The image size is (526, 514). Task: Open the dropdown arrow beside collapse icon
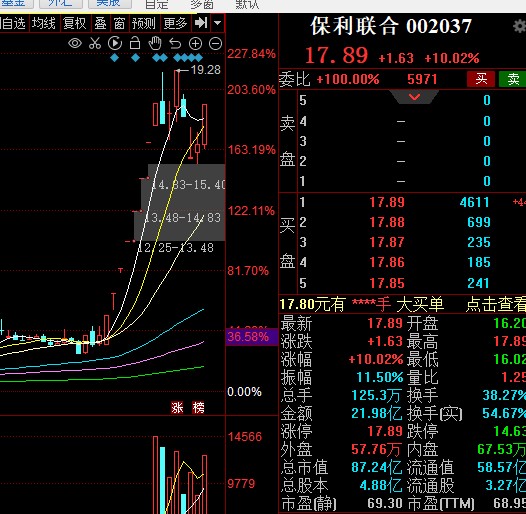217,23
